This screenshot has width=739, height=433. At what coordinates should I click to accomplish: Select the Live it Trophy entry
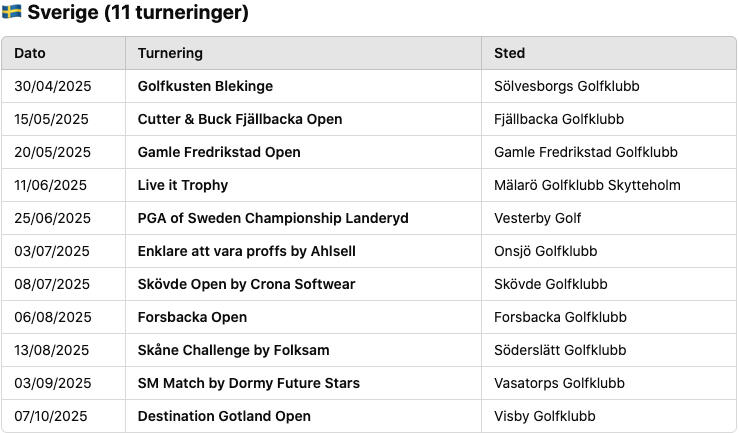click(183, 185)
